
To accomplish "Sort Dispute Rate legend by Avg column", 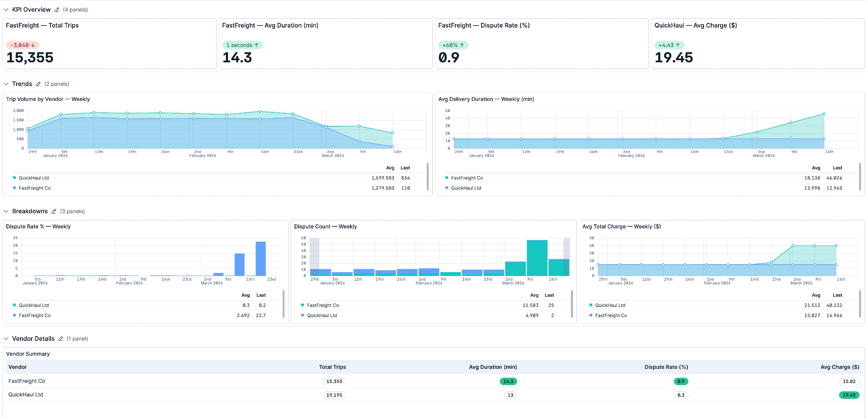I will point(245,295).
